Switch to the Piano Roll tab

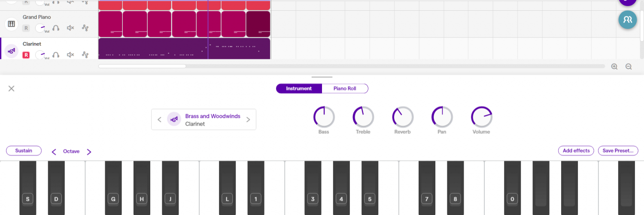tap(345, 89)
